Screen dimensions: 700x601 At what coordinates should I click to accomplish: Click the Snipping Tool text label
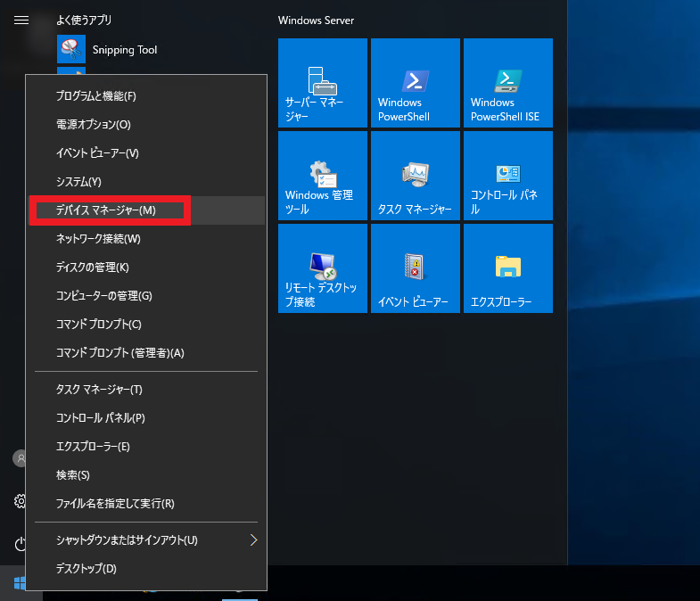coord(125,50)
